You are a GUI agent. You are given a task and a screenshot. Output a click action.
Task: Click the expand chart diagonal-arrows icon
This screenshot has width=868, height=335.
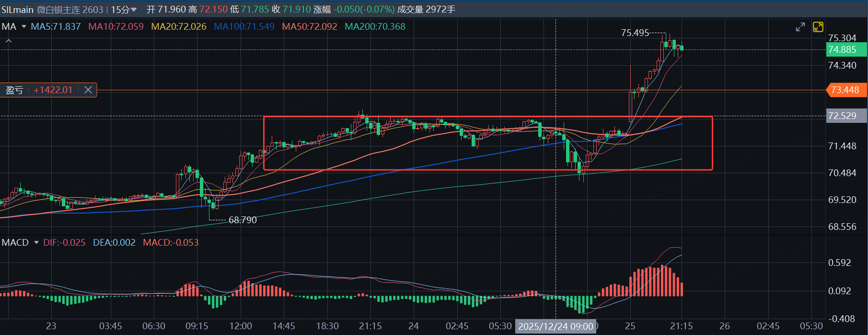[x=800, y=27]
